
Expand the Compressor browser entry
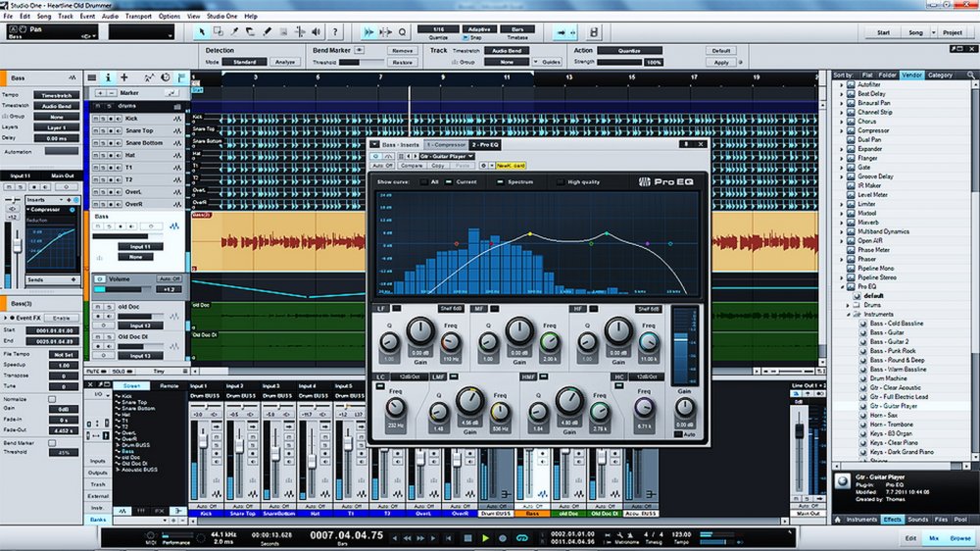pos(841,130)
